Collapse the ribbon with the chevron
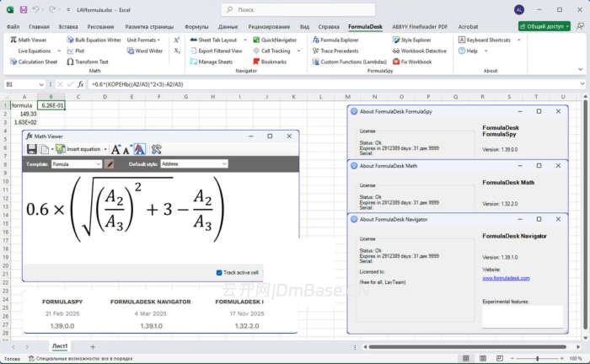This screenshot has height=364, width=590. (x=580, y=69)
